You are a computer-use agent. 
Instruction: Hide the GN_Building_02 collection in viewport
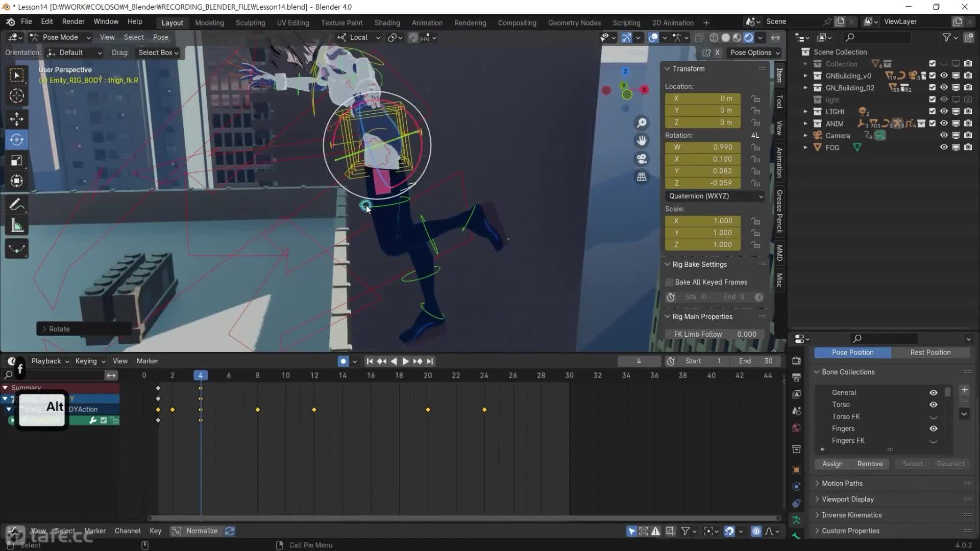coord(944,88)
